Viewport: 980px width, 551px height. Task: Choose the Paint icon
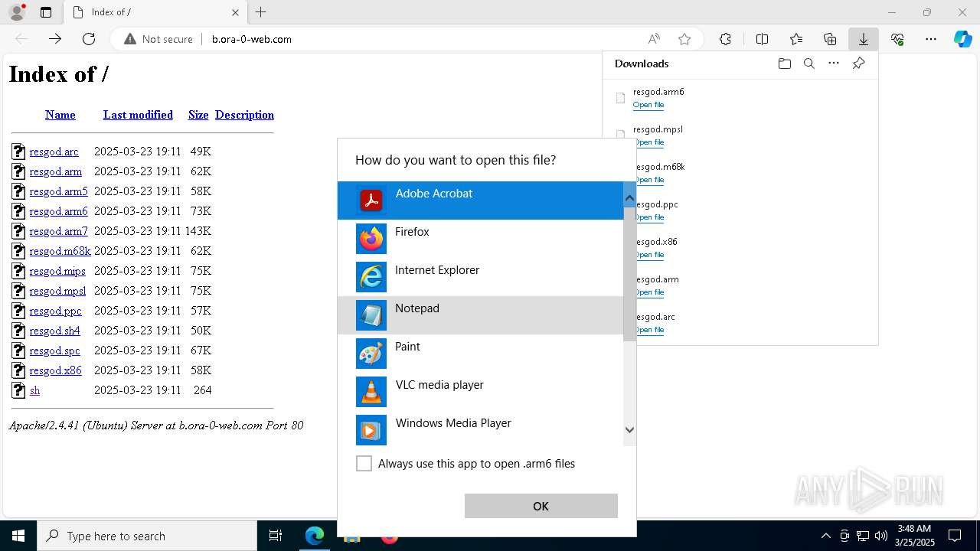click(x=371, y=354)
